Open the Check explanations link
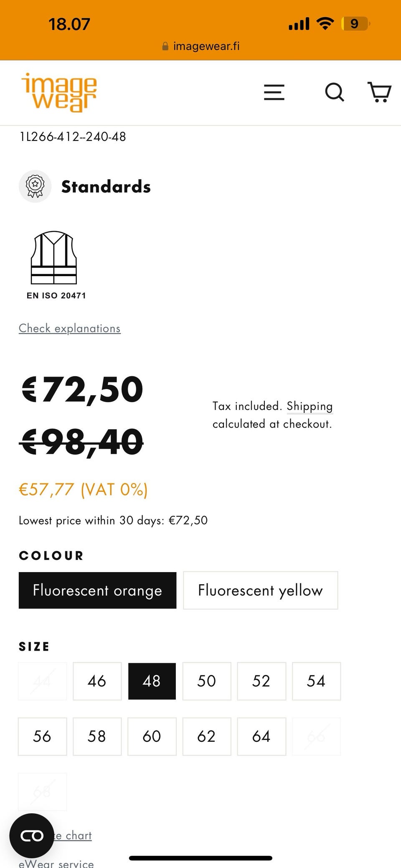 pyautogui.click(x=70, y=328)
